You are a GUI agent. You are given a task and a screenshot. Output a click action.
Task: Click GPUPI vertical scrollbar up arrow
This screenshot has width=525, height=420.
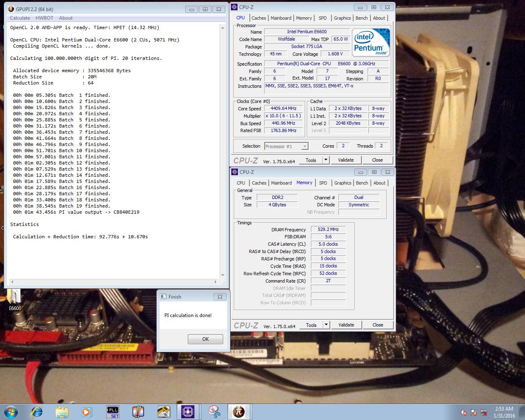coord(223,27)
